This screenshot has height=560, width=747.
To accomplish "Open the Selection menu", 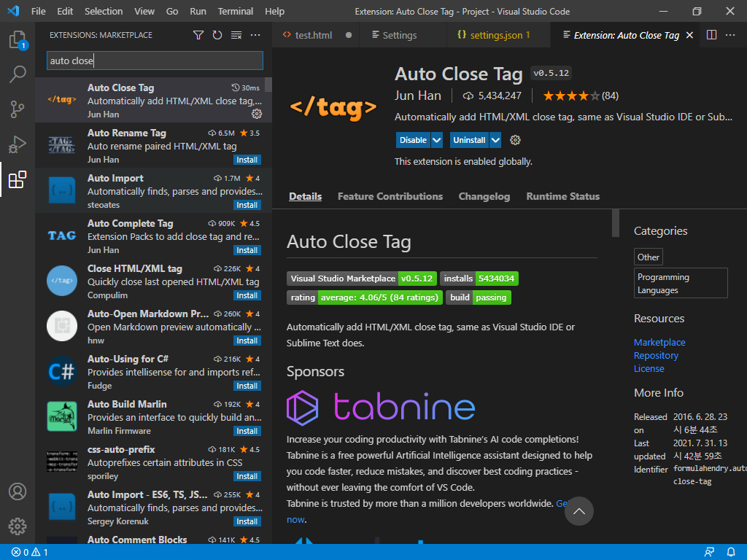I will [x=104, y=12].
